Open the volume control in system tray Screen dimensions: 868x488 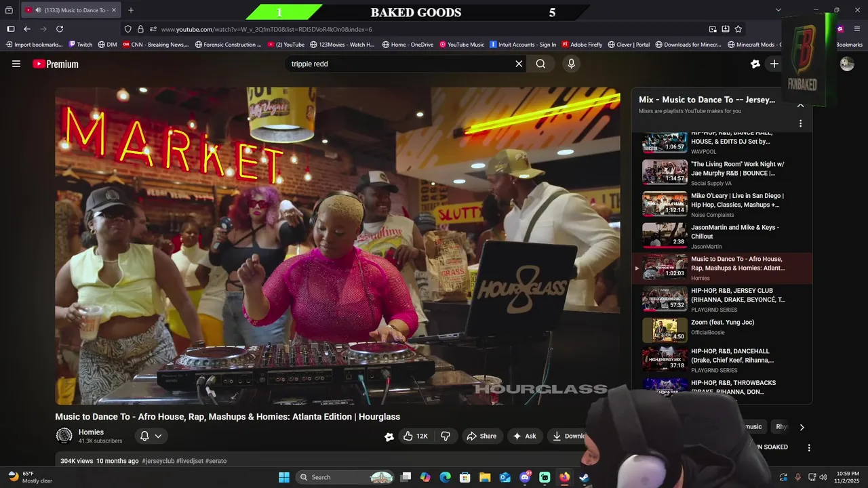[x=823, y=477]
